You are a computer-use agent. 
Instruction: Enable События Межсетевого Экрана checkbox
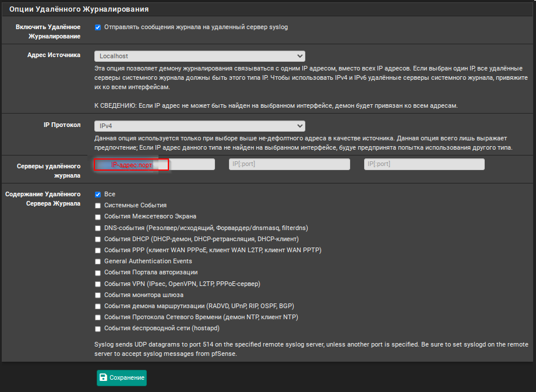pos(98,217)
